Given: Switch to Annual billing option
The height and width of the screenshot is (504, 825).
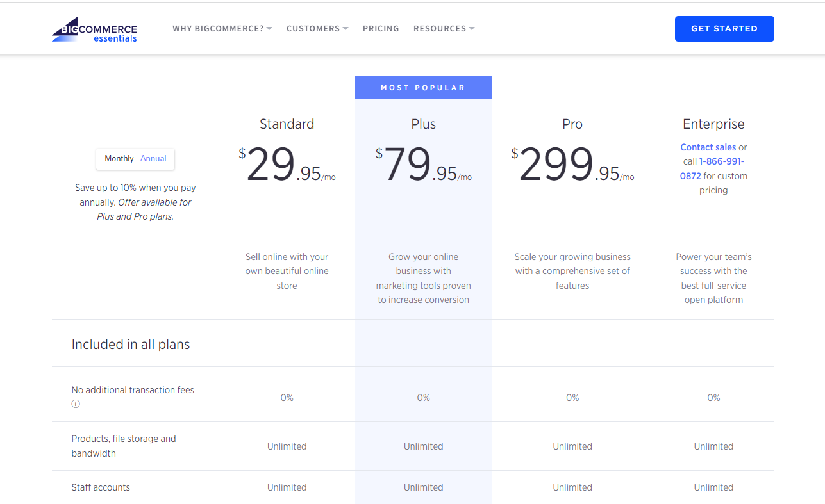Looking at the screenshot, I should click(153, 159).
